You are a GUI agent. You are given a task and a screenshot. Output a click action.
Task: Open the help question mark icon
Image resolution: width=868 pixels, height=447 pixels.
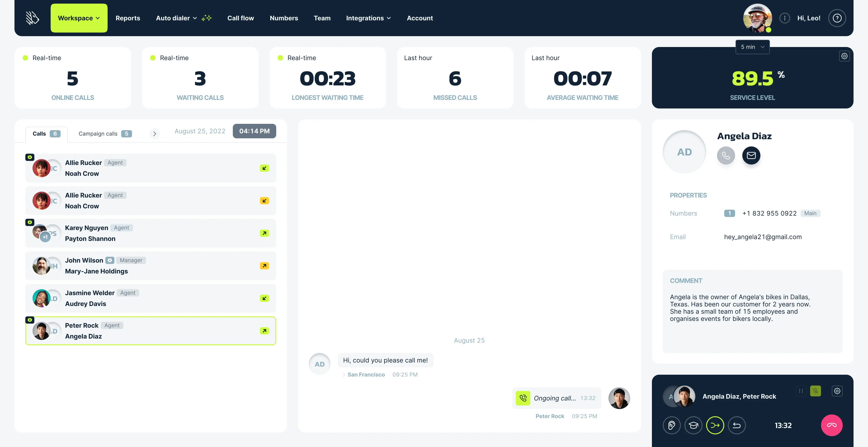click(x=837, y=18)
